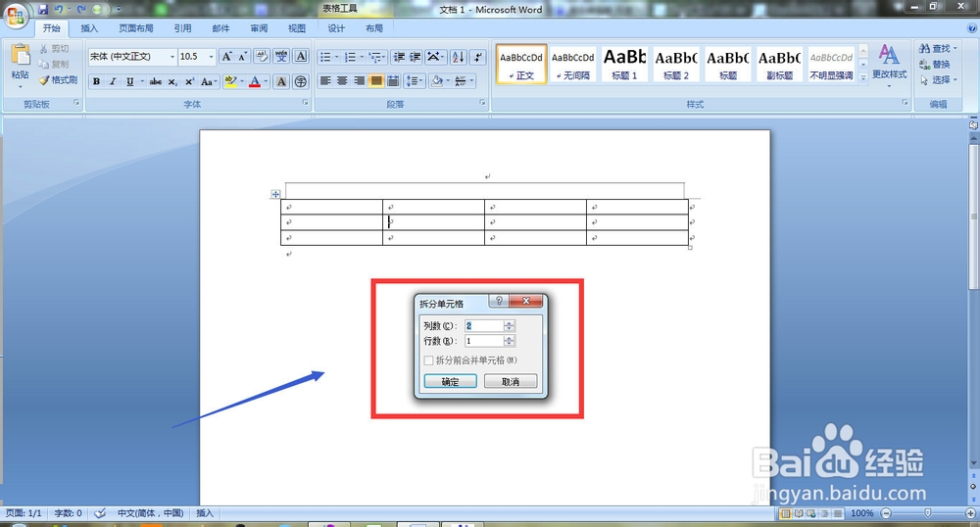This screenshot has width=980, height=527.
Task: Toggle strikethrough (abc) formatting
Action: pyautogui.click(x=156, y=82)
